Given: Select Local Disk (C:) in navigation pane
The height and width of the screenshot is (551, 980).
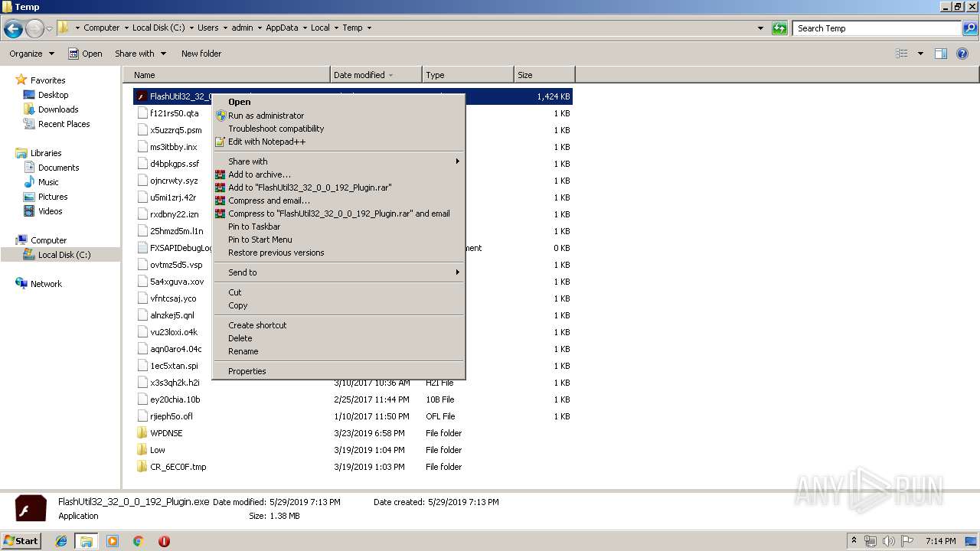Looking at the screenshot, I should (x=64, y=255).
